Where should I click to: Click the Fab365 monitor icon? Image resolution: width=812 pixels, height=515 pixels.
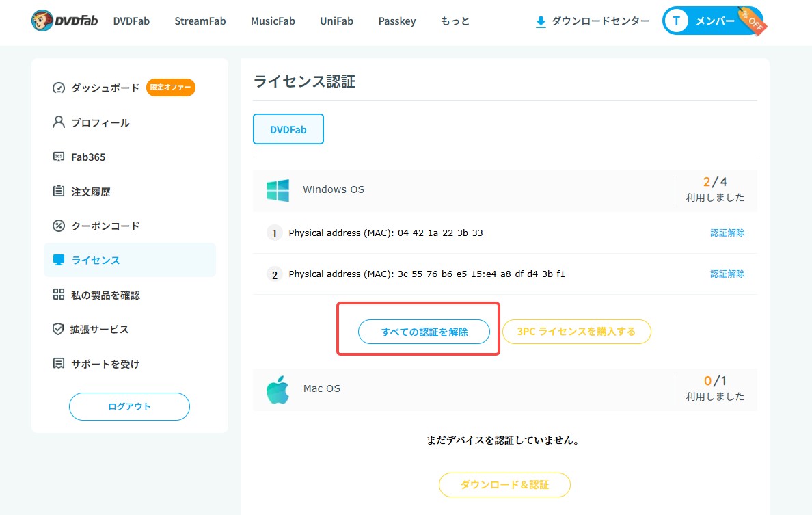[x=59, y=157]
